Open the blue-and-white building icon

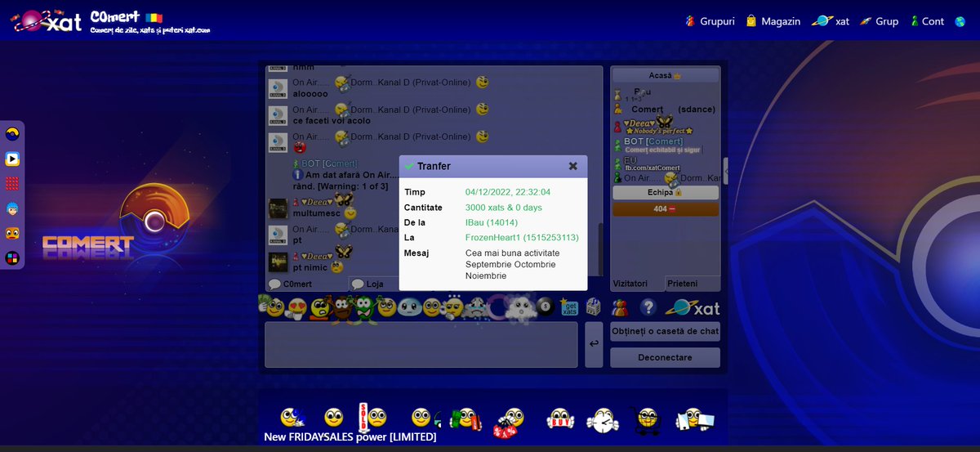pyautogui.click(x=594, y=307)
